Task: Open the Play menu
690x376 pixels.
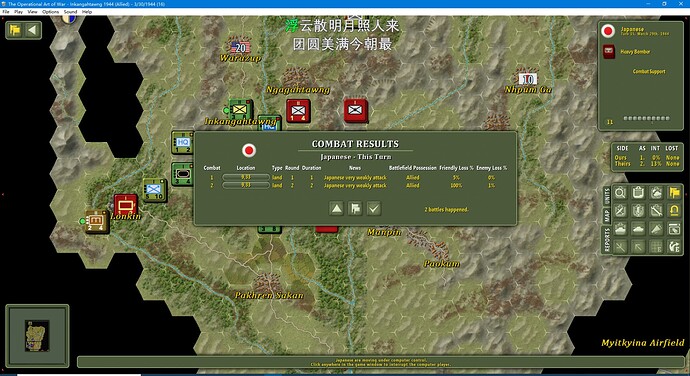Action: tap(18, 12)
